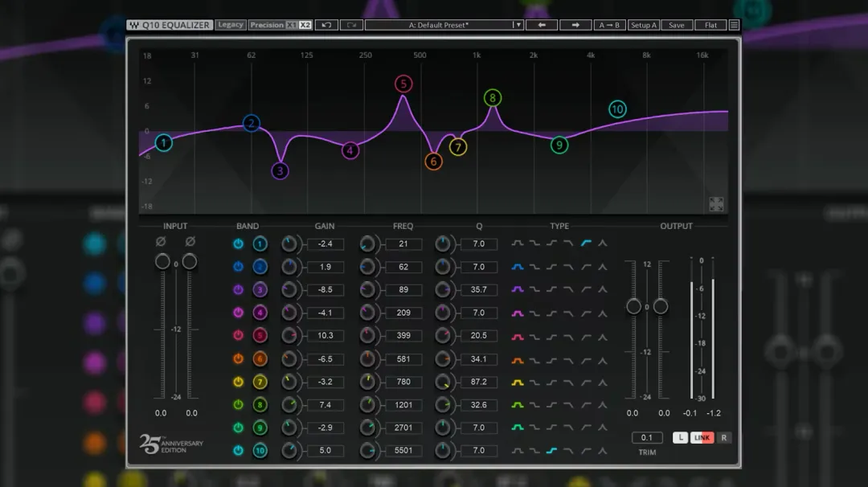This screenshot has height=487, width=868.
Task: Select band 10 node on graph
Action: tap(617, 109)
